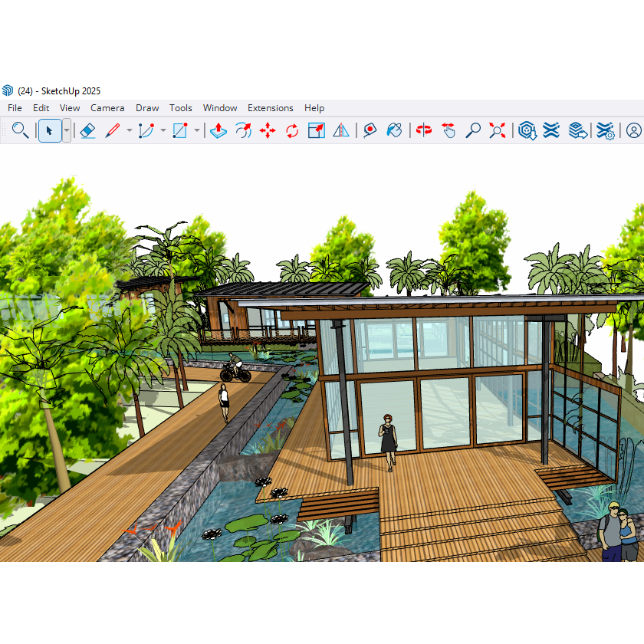This screenshot has width=644, height=644.
Task: Click the user account profile icon
Action: pyautogui.click(x=634, y=130)
